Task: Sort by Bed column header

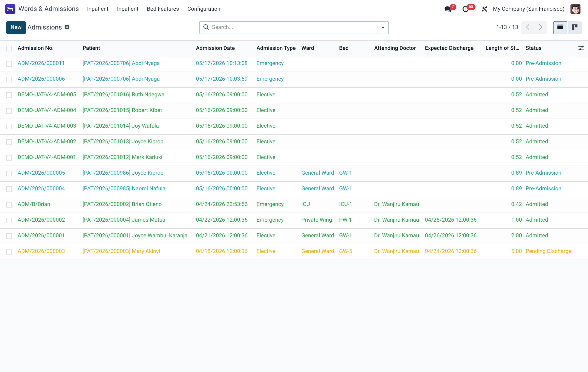Action: coord(344,48)
